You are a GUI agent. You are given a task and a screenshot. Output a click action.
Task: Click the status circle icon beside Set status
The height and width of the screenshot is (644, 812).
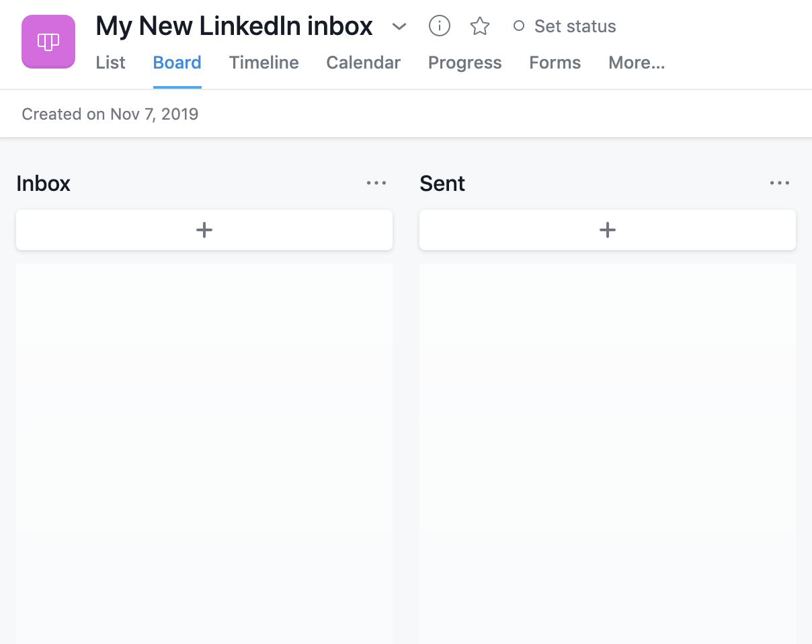pos(519,26)
